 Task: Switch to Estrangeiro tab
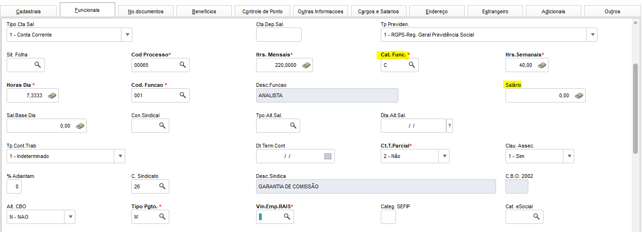pos(495,11)
